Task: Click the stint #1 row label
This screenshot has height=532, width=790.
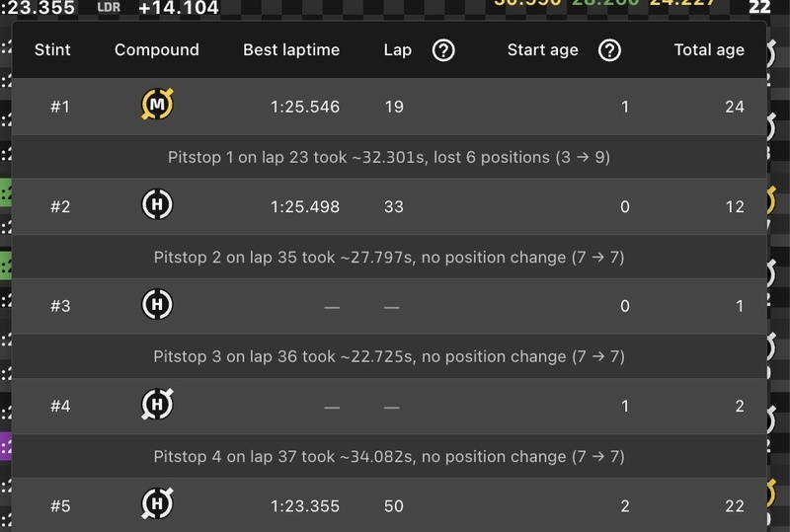Action: pyautogui.click(x=60, y=107)
